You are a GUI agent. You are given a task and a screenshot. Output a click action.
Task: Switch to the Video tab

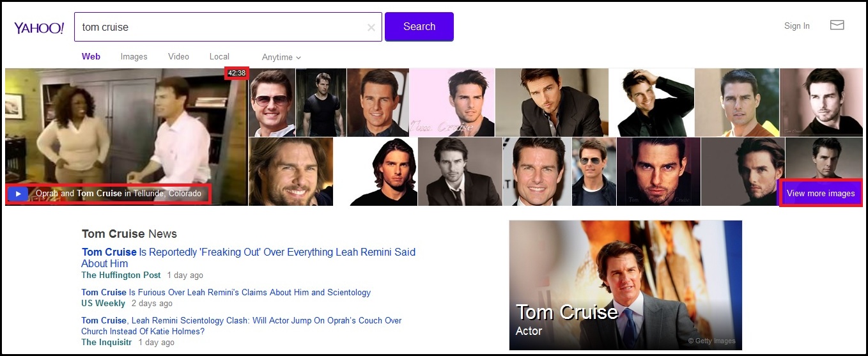tap(178, 56)
